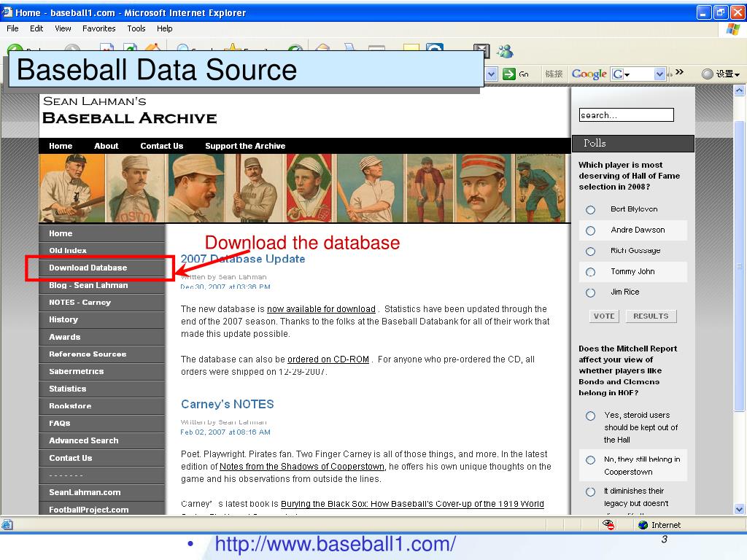747x560 pixels.
Task: Open the address bar dropdown arrow
Action: pos(492,74)
